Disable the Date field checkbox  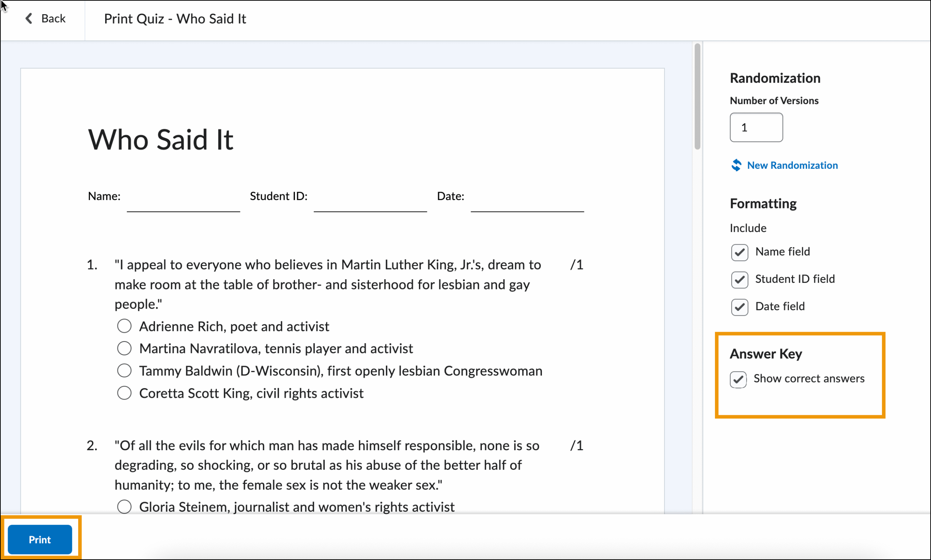(x=739, y=307)
